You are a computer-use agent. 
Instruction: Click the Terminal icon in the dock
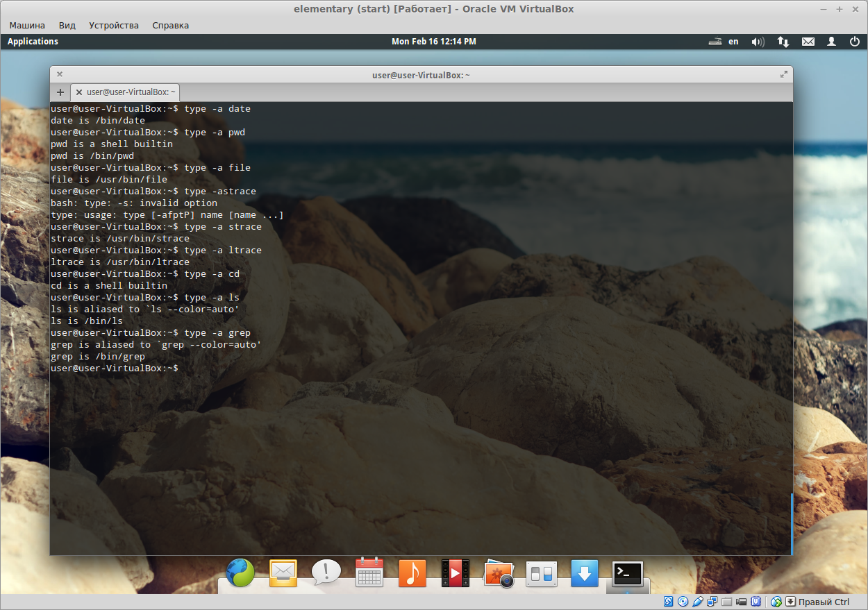pyautogui.click(x=628, y=573)
